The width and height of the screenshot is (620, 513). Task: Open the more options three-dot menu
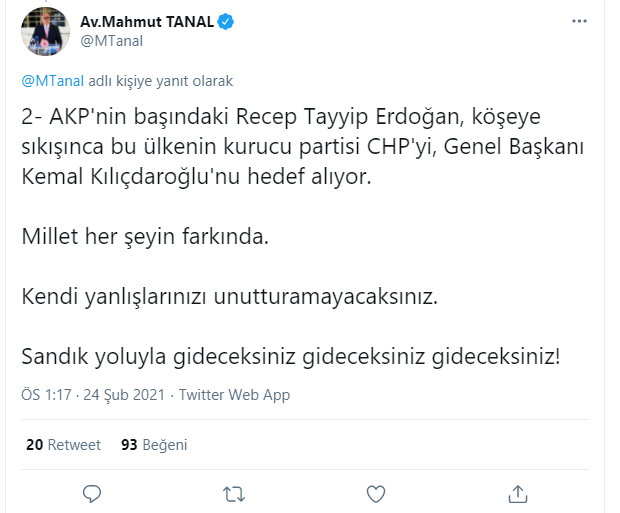coord(579,20)
